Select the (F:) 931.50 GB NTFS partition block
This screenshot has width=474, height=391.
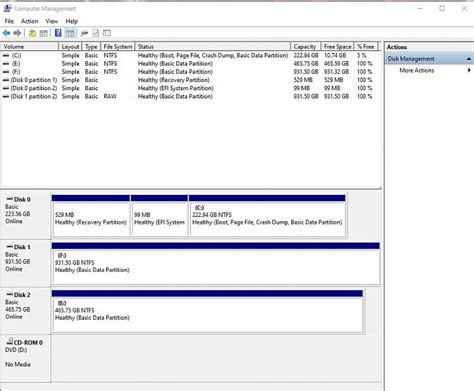coord(216,263)
